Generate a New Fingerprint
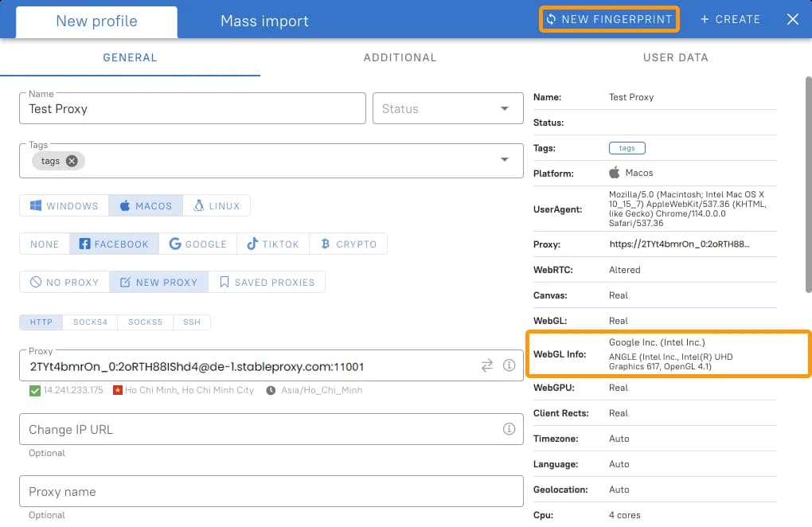This screenshot has width=812, height=527. pyautogui.click(x=609, y=19)
